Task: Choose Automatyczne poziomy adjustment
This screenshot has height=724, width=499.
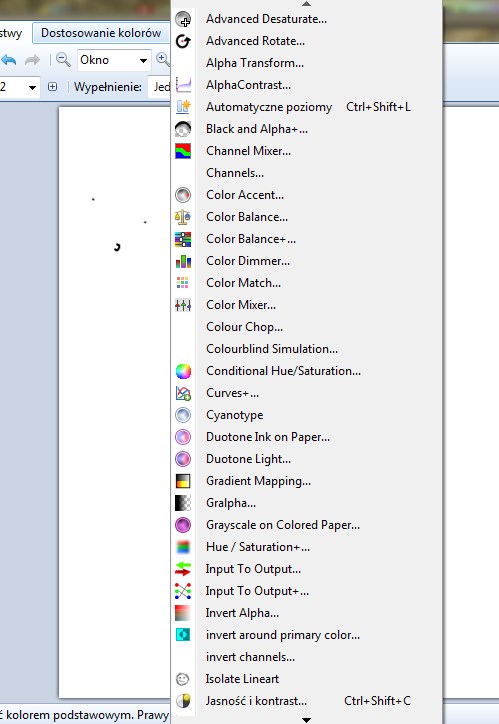Action: click(x=307, y=107)
